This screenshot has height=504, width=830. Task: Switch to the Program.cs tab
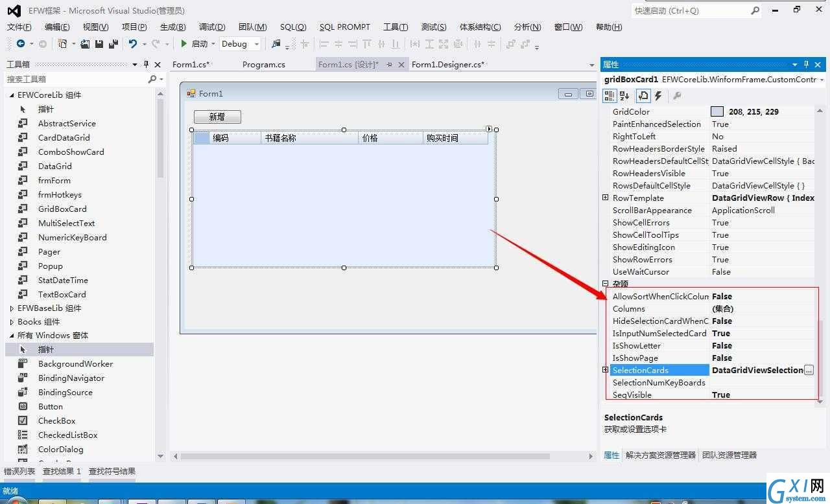click(264, 64)
